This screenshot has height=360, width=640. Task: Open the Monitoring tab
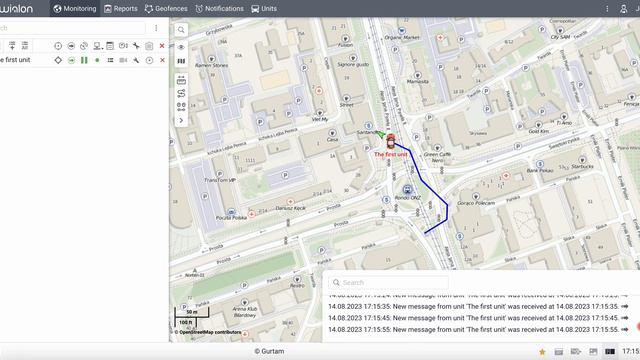pyautogui.click(x=75, y=9)
